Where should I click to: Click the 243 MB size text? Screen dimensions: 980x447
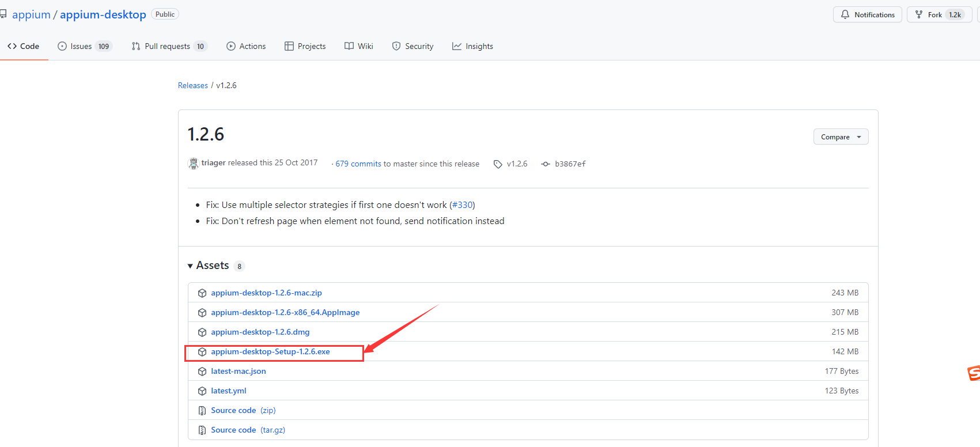(x=845, y=293)
